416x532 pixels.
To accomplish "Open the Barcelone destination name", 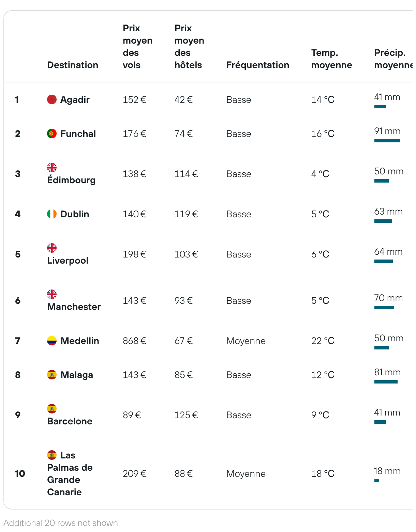I will point(70,421).
